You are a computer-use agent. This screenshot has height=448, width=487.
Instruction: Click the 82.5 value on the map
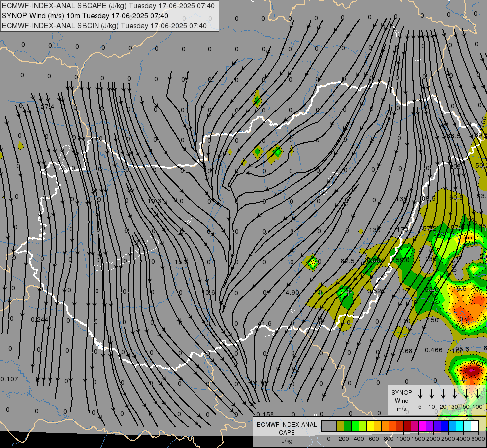[x=348, y=261]
